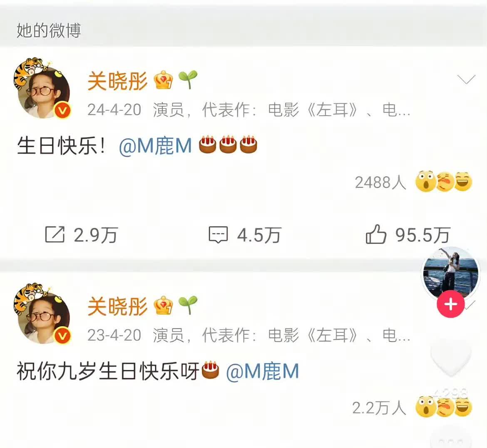The height and width of the screenshot is (448, 487).
Task: Click the username in the first post
Action: click(117, 81)
